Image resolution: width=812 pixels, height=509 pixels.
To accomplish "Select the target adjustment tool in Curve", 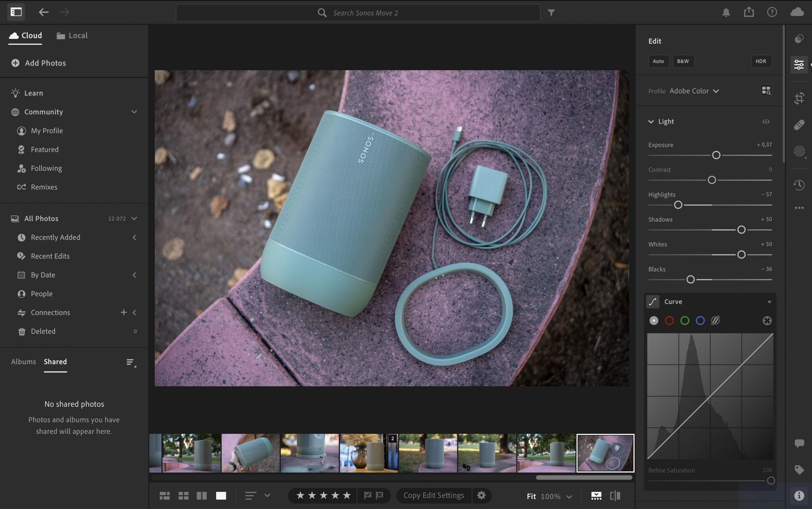I will point(767,321).
